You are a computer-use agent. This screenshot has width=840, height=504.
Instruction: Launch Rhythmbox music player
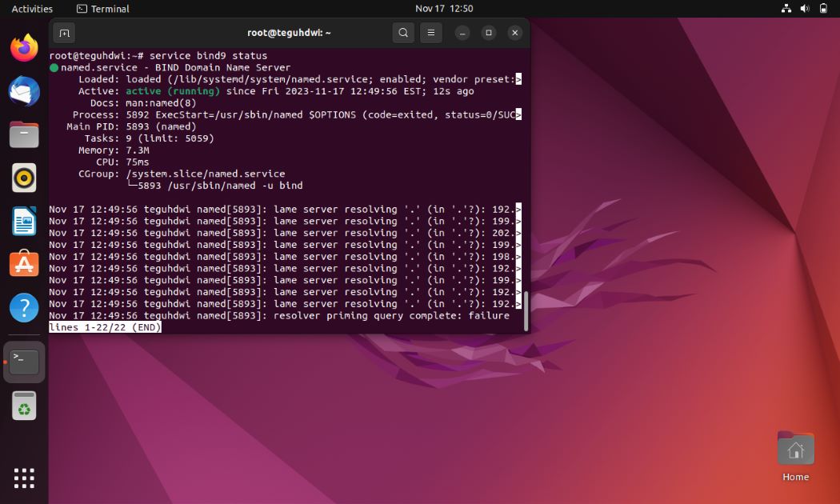24,178
